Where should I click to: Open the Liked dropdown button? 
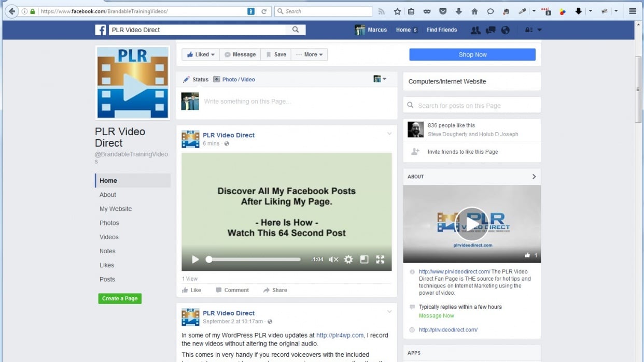click(201, 54)
